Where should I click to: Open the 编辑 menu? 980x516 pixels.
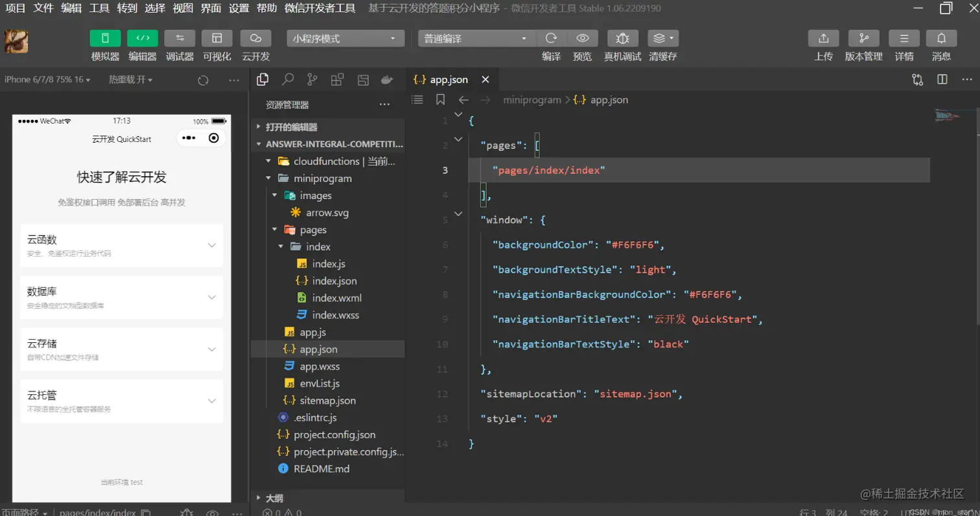71,8
